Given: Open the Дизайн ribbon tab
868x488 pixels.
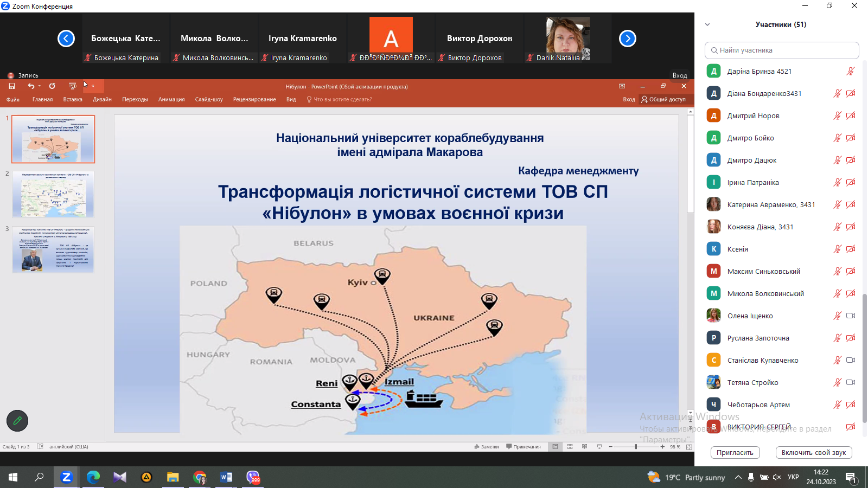Looking at the screenshot, I should [x=102, y=100].
